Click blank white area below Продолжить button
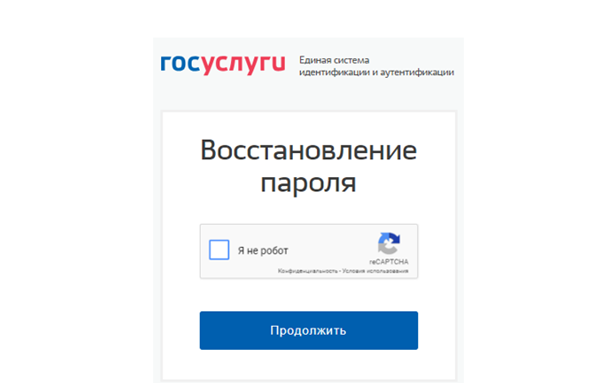The width and height of the screenshot is (600, 383). pos(308,363)
